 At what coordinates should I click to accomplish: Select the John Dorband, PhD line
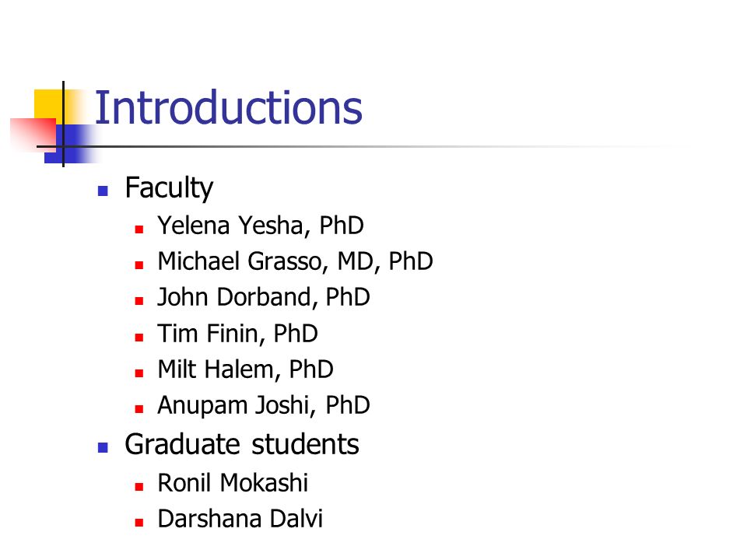264,297
